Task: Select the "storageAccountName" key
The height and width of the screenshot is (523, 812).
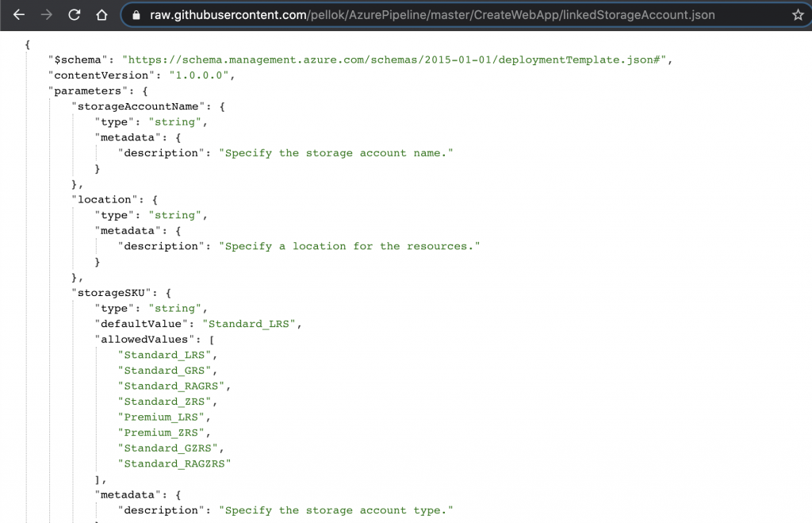Action: (x=138, y=107)
